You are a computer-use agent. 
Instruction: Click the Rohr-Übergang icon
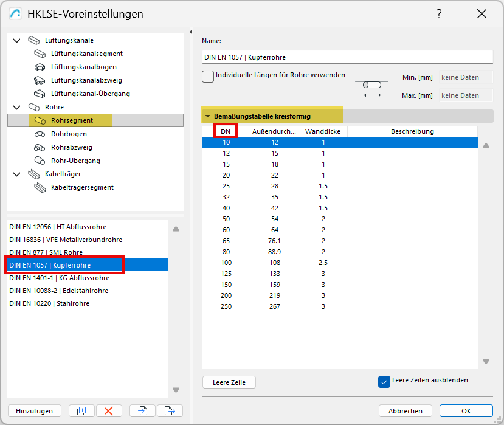pos(40,161)
